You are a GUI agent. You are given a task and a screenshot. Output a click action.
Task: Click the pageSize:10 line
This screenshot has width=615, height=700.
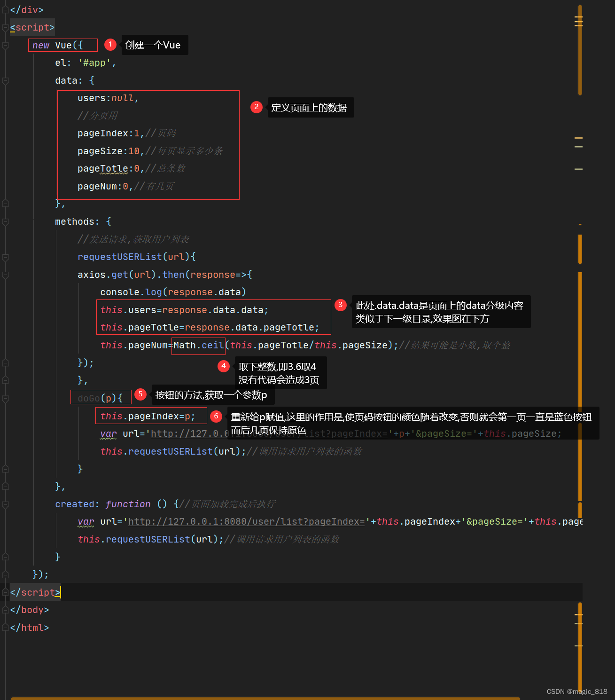150,151
